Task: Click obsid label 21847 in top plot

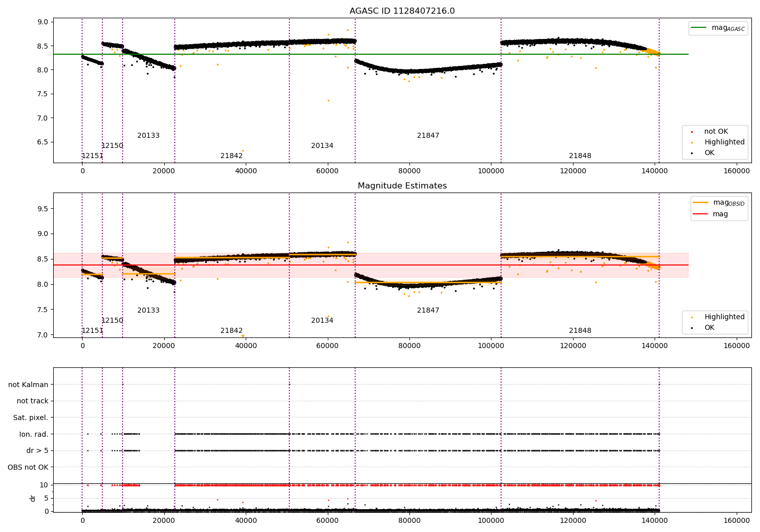Action: [x=428, y=136]
